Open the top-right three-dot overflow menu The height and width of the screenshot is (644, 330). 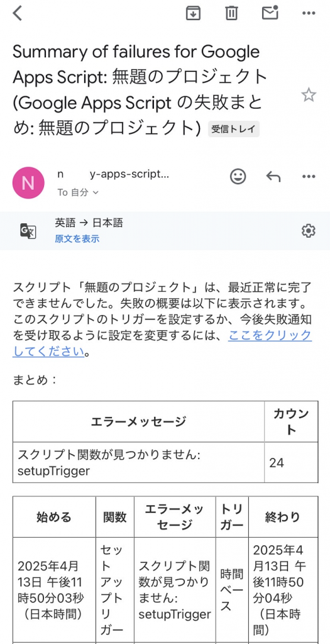308,13
